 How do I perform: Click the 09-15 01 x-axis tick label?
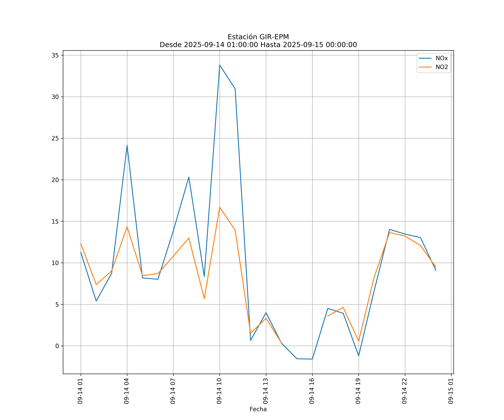(451, 391)
